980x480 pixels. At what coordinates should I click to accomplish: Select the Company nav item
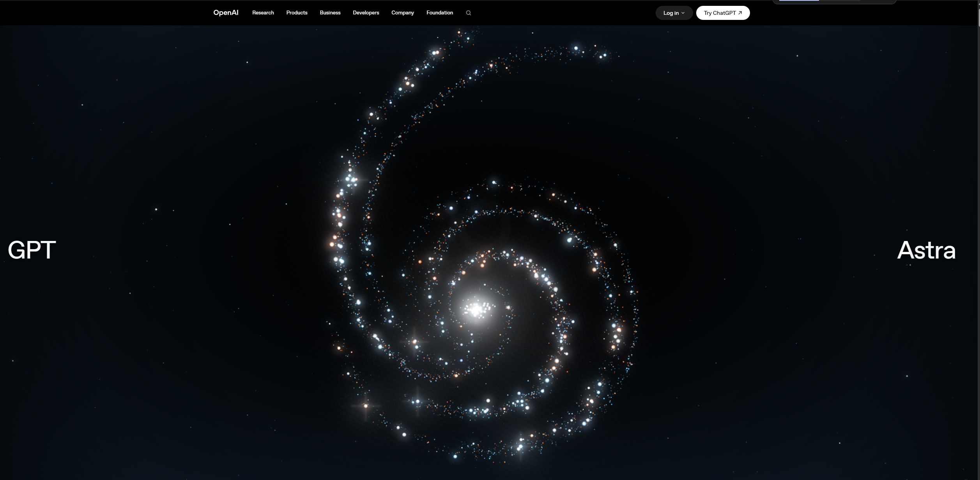click(x=403, y=13)
